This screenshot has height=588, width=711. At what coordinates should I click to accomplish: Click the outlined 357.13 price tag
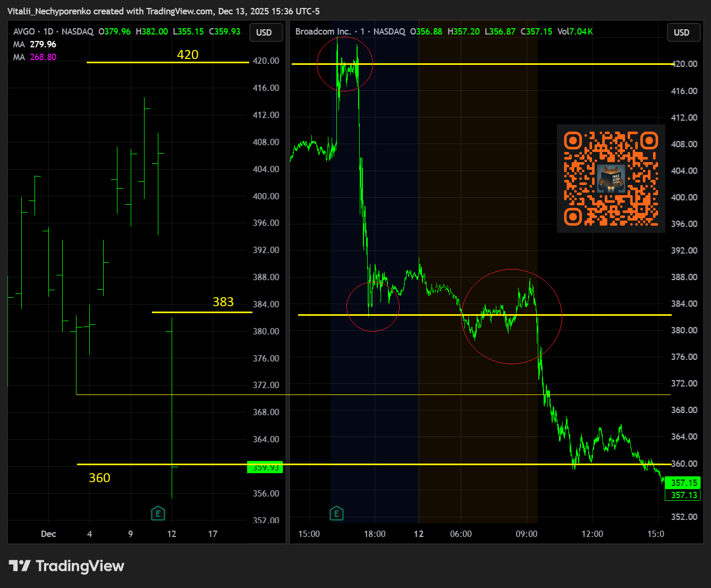(683, 495)
